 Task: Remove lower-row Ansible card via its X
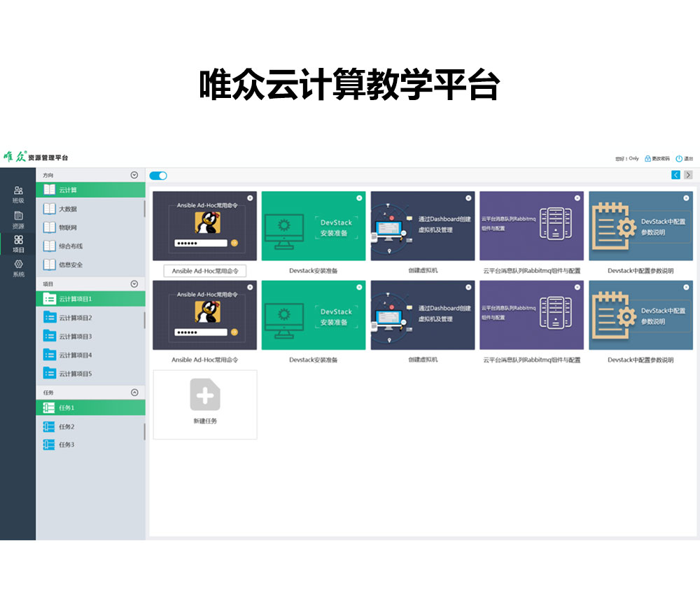coord(250,288)
